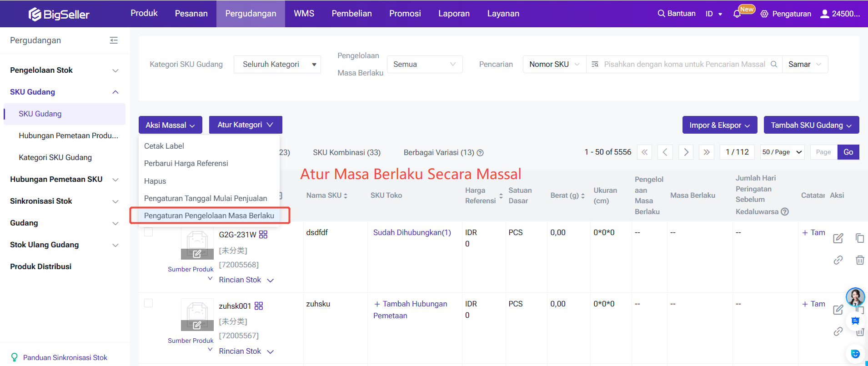This screenshot has height=366, width=868.
Task: Change the 50 / Page size selector
Action: [x=782, y=152]
